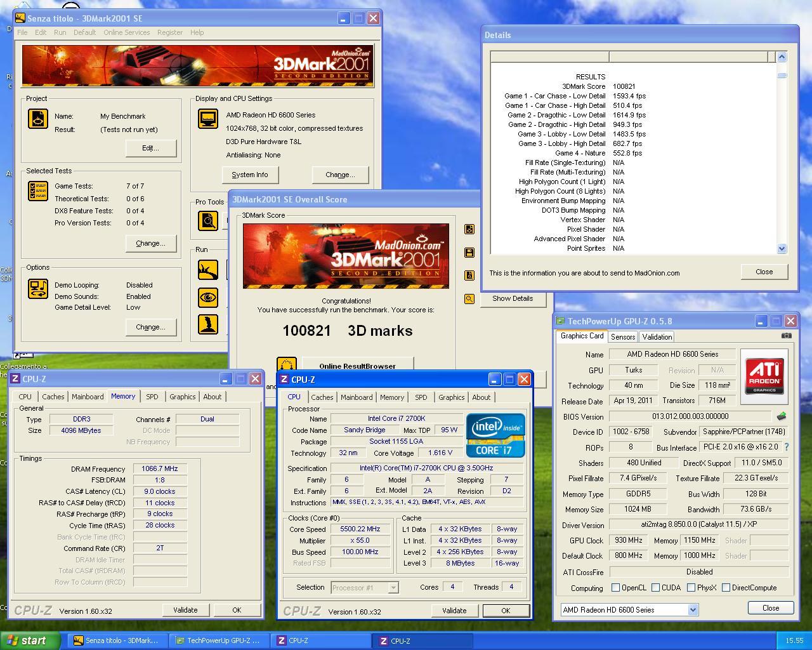Click the MadOnion banner in Overall Score dialog
Screen dimensions: 812x650
tap(346, 256)
